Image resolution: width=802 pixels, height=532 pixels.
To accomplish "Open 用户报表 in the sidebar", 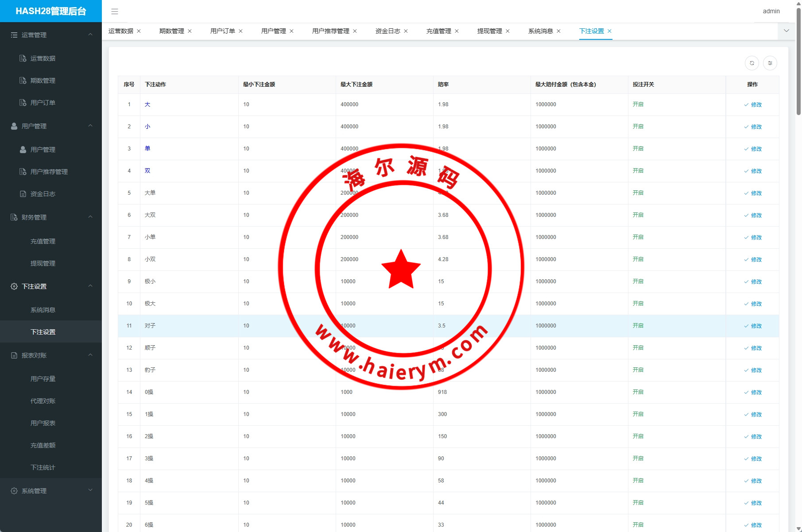I will pos(43,423).
